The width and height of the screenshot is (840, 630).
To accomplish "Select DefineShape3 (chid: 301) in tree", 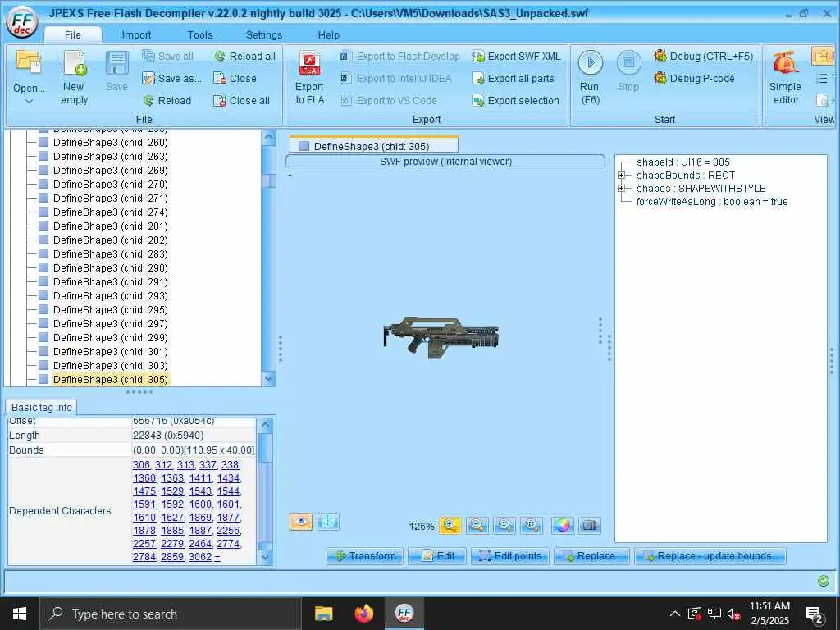I will (x=111, y=351).
